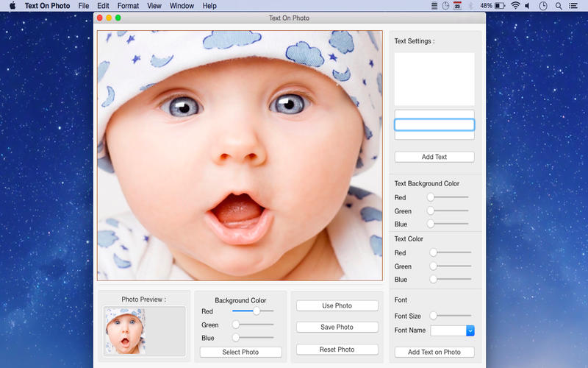Image resolution: width=588 pixels, height=368 pixels.
Task: Open the Window menu
Action: tap(182, 6)
